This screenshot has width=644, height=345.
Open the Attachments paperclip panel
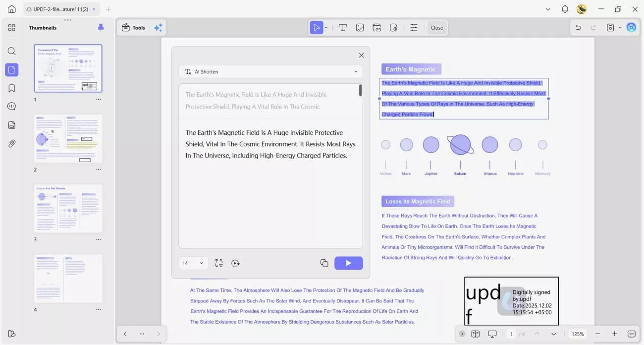(x=11, y=143)
